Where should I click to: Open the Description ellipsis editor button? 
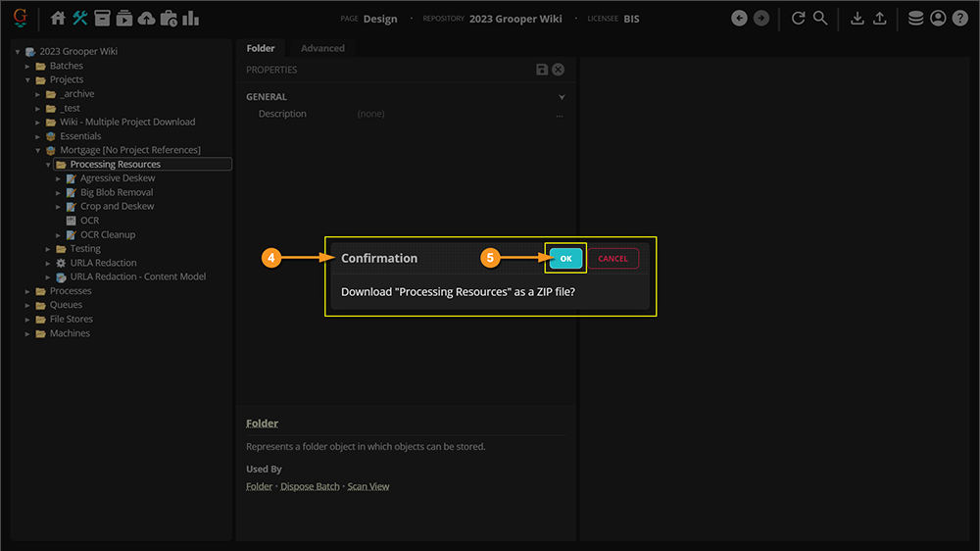[560, 115]
